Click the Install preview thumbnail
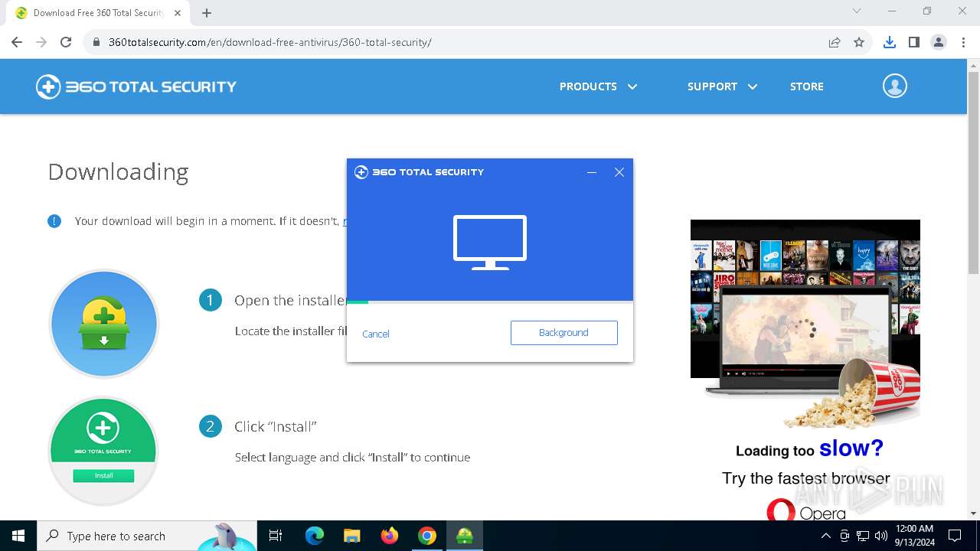Viewport: 980px width, 551px height. 103,451
